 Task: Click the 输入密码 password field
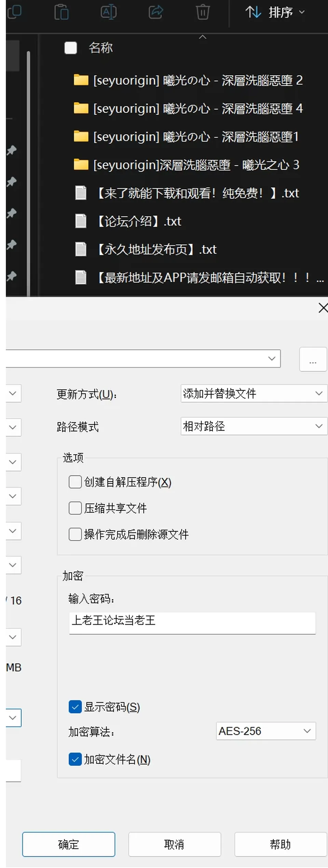192,623
